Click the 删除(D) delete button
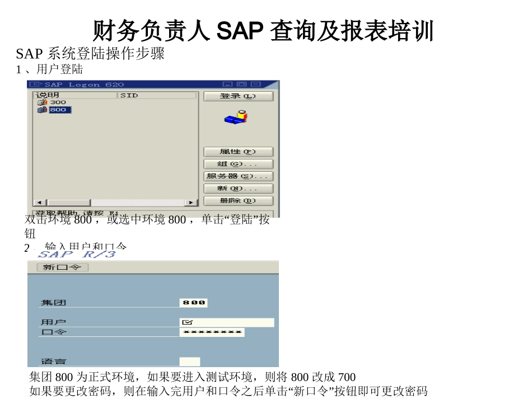 (238, 201)
